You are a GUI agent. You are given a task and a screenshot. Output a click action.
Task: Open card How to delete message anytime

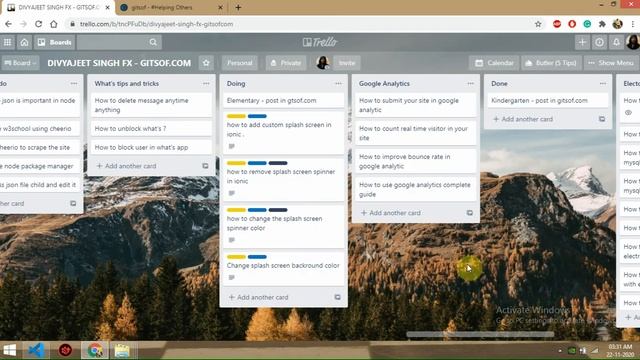pyautogui.click(x=151, y=105)
